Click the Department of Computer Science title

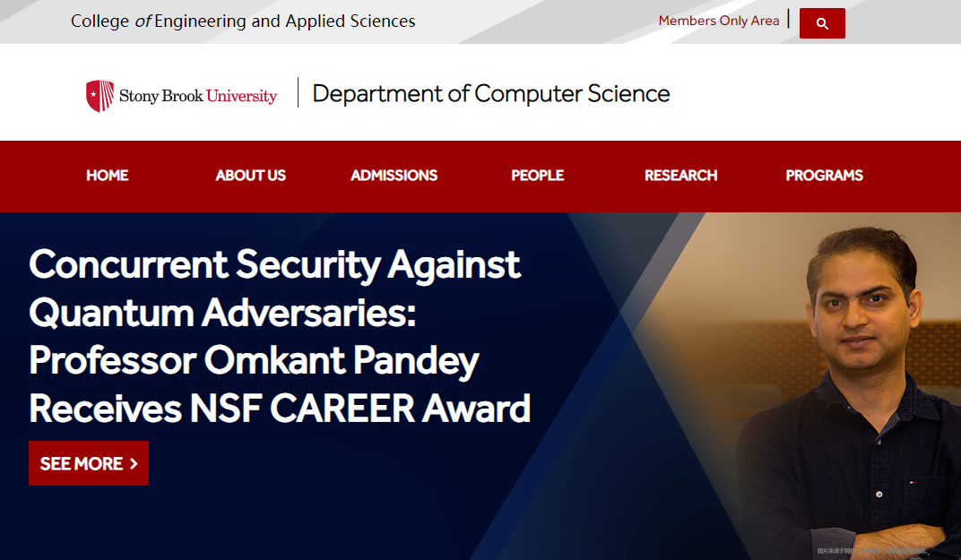491,94
